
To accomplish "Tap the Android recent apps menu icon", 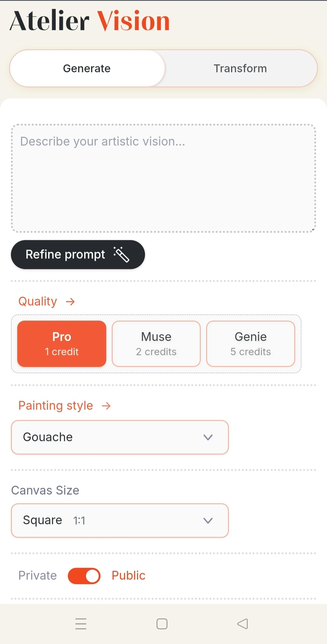I will coord(81,624).
